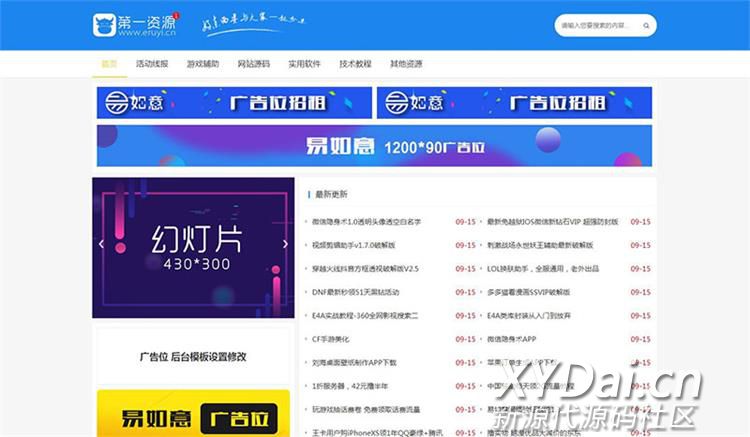The image size is (750, 437).
Task: Click 09-15 date beside CF手游美化
Action: pos(465,339)
